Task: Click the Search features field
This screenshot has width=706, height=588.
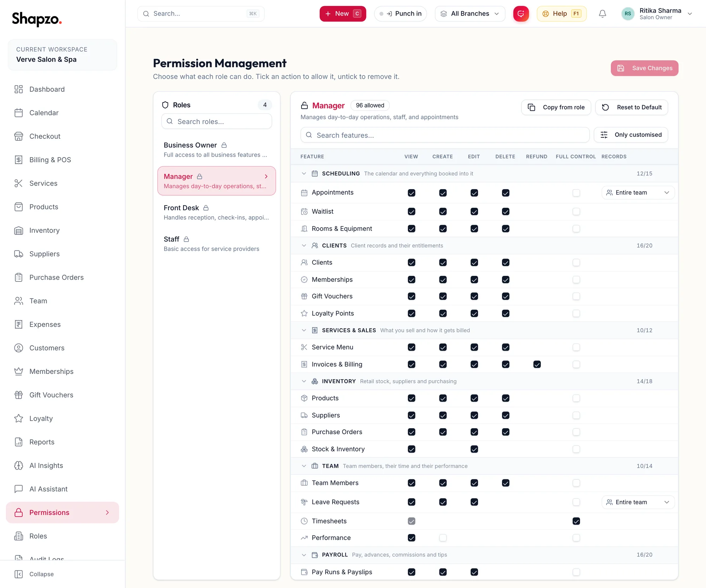Action: pyautogui.click(x=445, y=135)
